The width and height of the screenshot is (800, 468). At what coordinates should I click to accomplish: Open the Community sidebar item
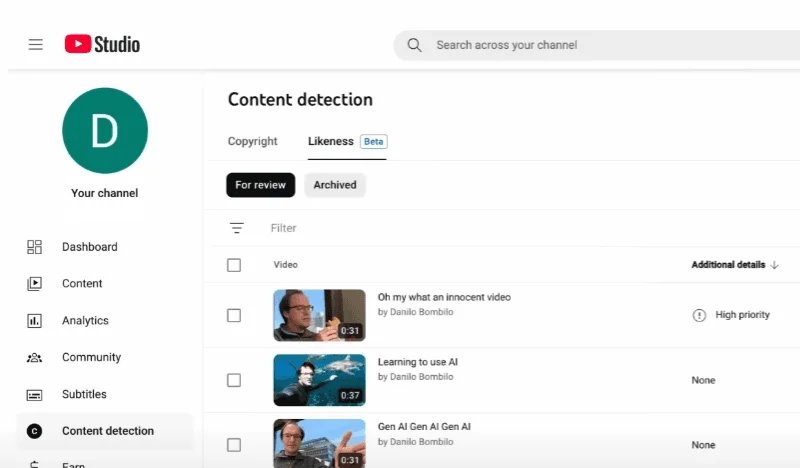point(91,357)
